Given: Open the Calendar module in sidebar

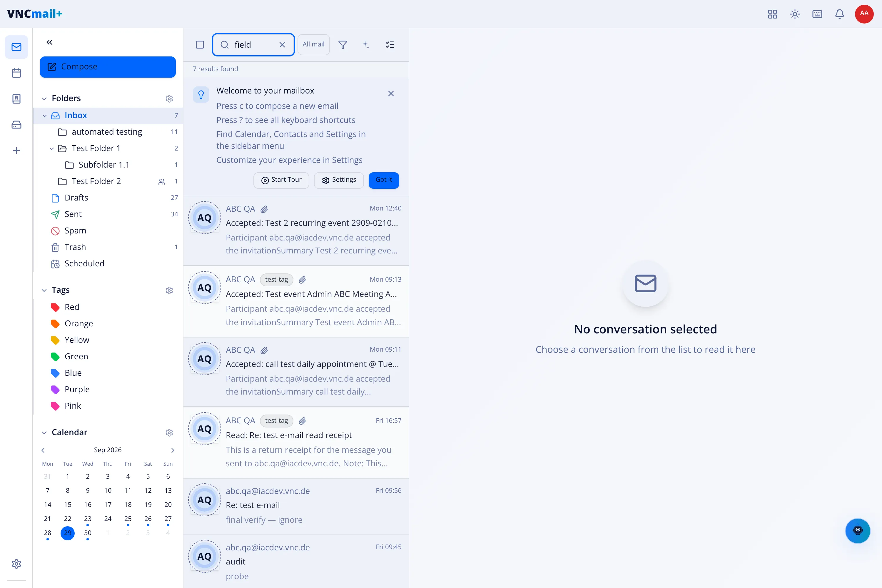Looking at the screenshot, I should 16,73.
